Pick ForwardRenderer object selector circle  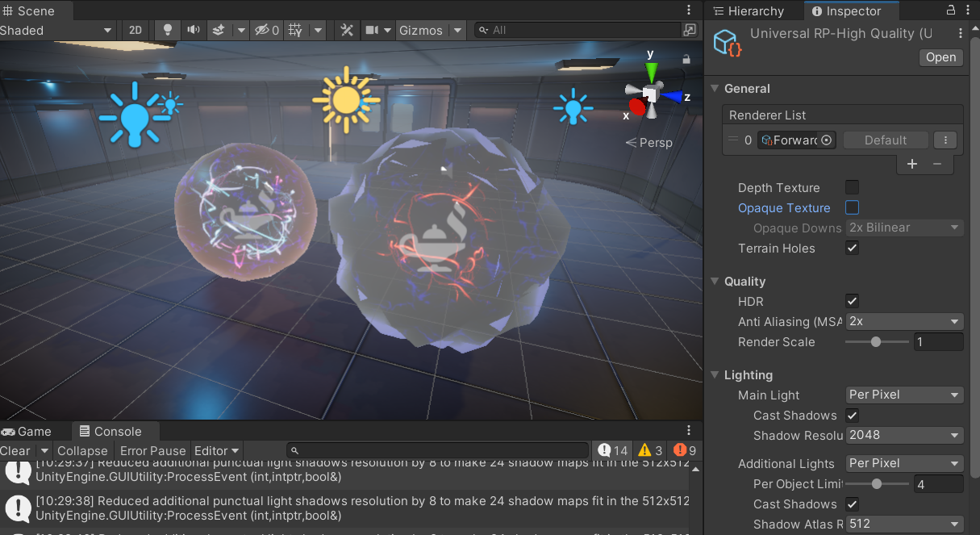[826, 140]
